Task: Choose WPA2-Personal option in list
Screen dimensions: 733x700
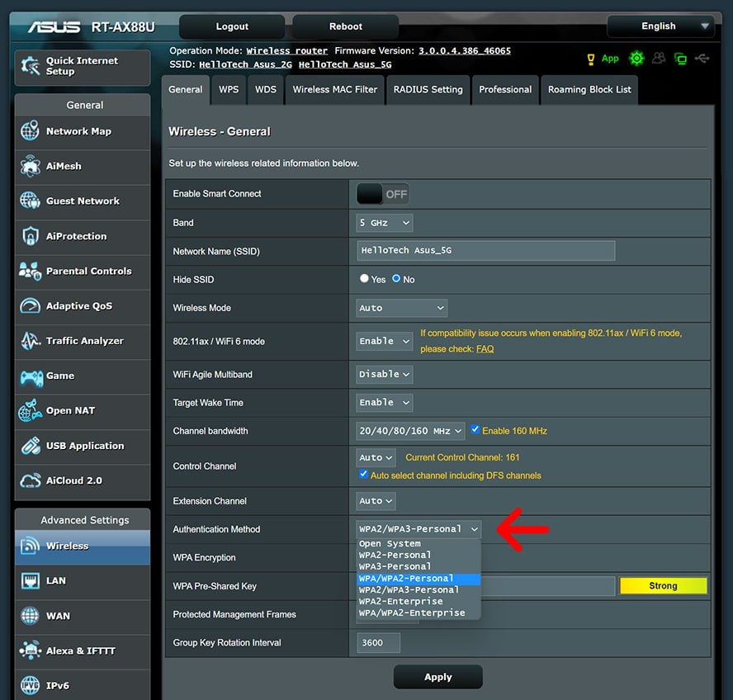Action: (419, 555)
